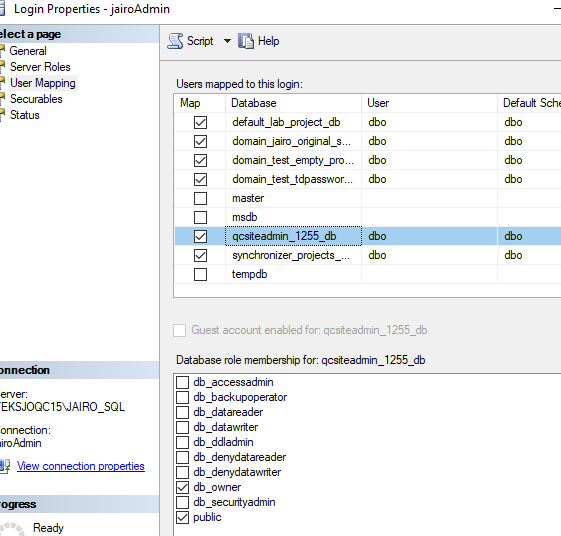The height and width of the screenshot is (536, 561).
Task: Uncheck Map for domain_test_empty_pro...
Action: tap(200, 160)
